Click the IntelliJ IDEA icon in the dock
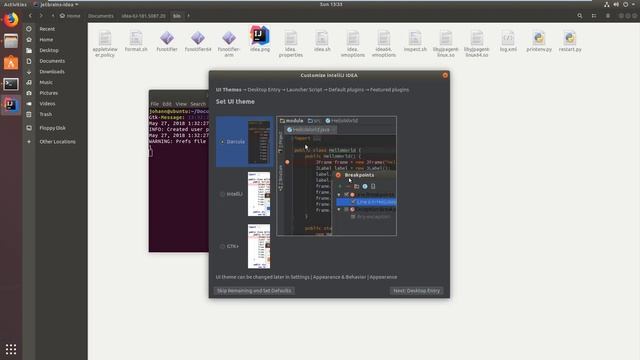The height and width of the screenshot is (360, 640). coord(11,105)
